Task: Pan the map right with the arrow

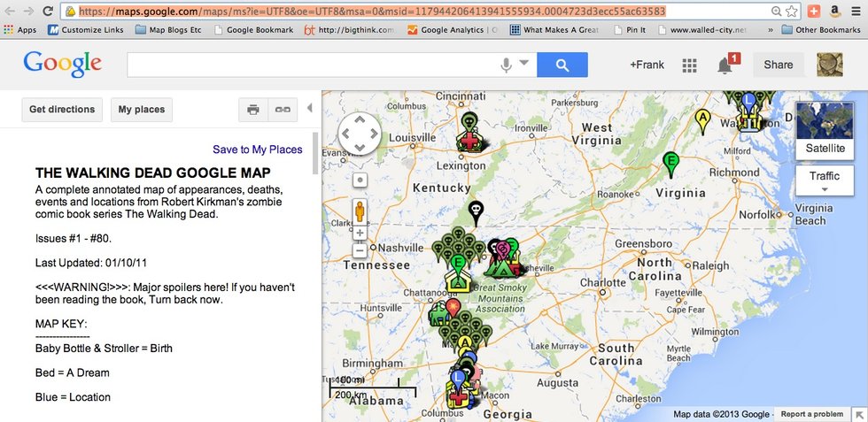Action: [x=374, y=134]
